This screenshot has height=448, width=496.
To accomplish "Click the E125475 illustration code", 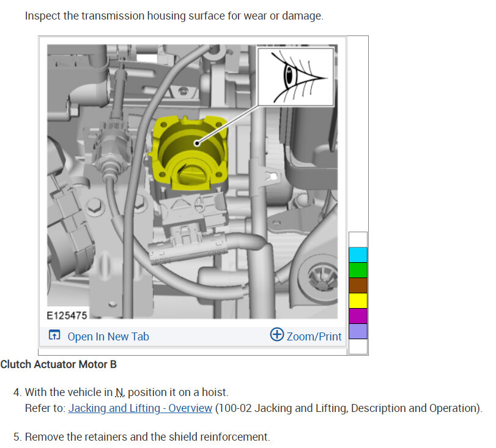I will click(67, 315).
